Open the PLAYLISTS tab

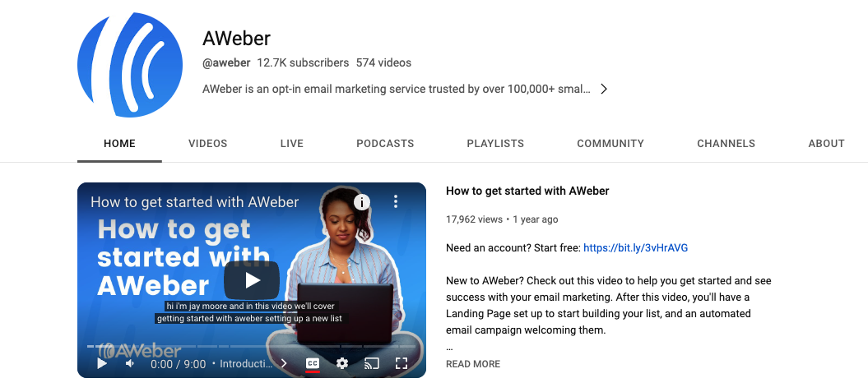coord(495,143)
